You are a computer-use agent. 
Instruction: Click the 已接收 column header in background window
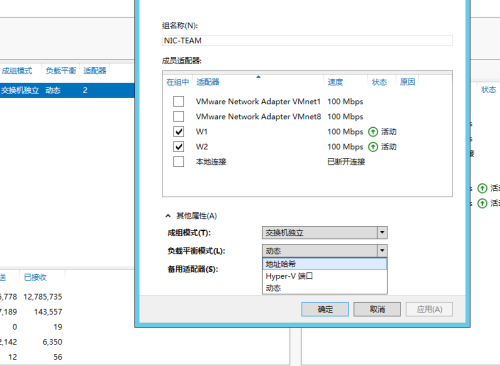pos(35,277)
